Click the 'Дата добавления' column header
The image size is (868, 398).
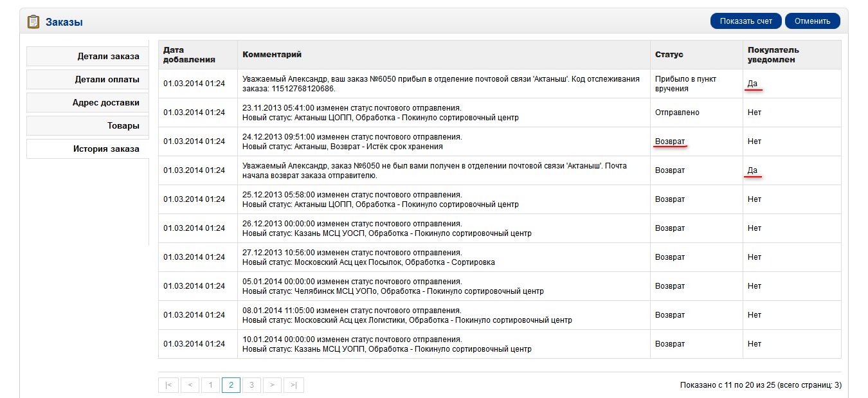(x=189, y=55)
